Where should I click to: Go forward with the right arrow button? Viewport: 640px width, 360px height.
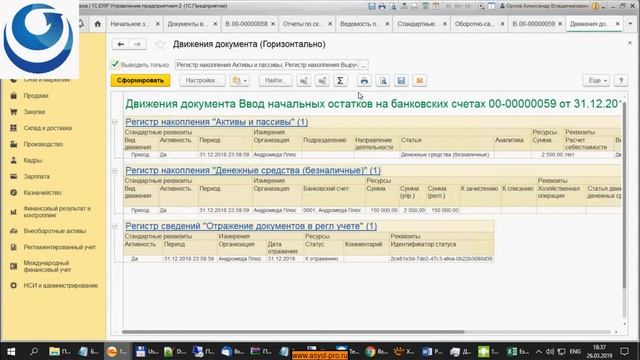138,44
